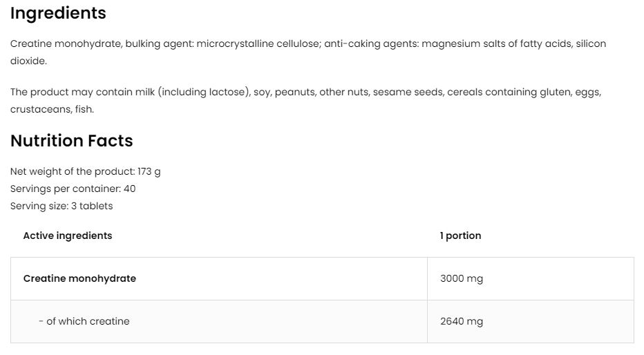
Task: Click the of which creatine row label
Action: click(x=84, y=321)
